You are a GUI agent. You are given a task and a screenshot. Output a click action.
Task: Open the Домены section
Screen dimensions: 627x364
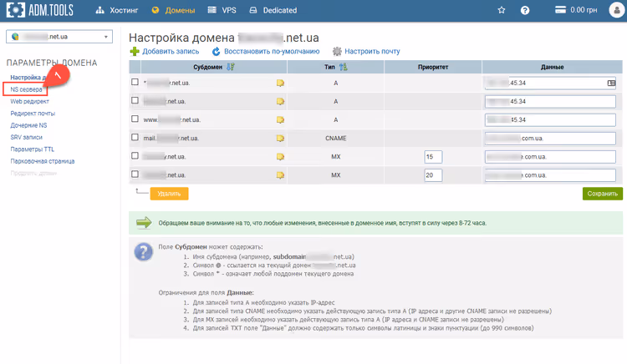(174, 10)
